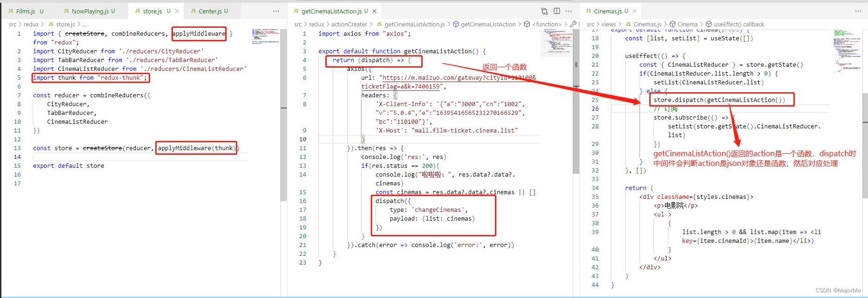This screenshot has height=298, width=868.
Task: Switch to the Films.js tab
Action: click(26, 11)
